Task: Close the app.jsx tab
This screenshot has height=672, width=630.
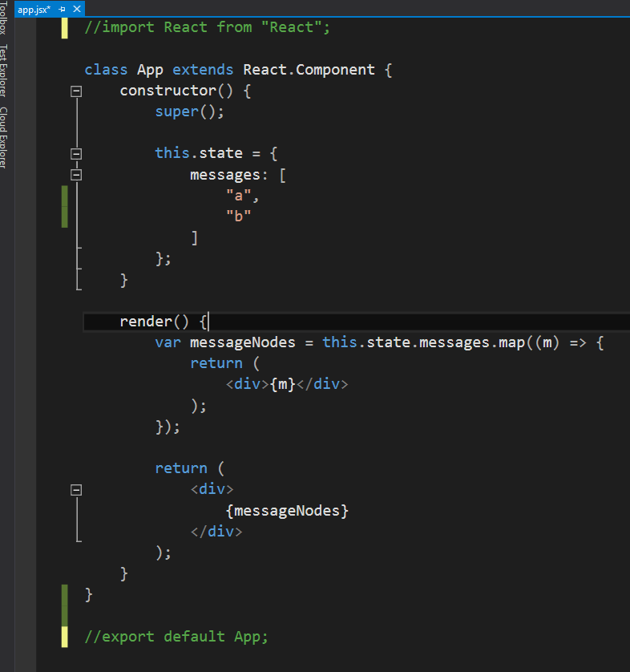Action: [77, 9]
